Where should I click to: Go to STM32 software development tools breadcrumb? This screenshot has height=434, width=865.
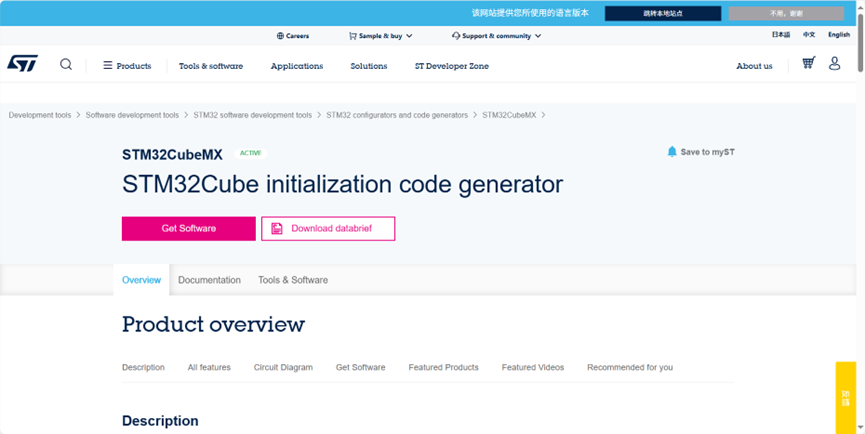pos(253,115)
